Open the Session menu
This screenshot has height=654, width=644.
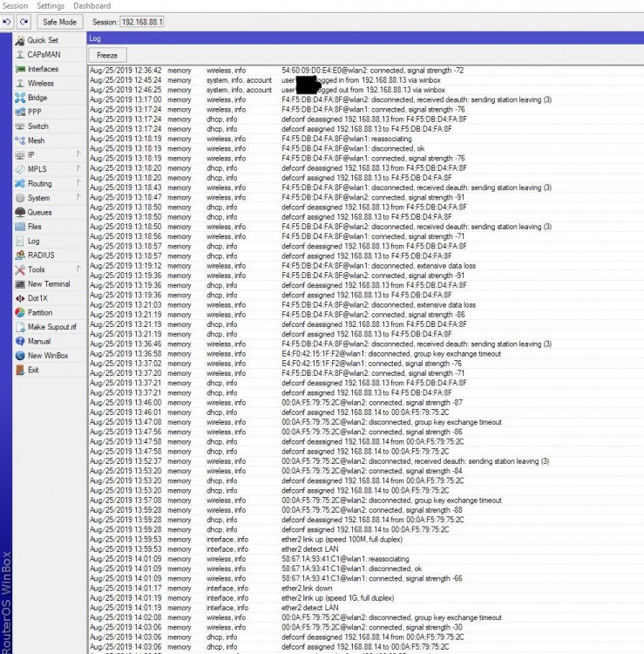coord(16,6)
